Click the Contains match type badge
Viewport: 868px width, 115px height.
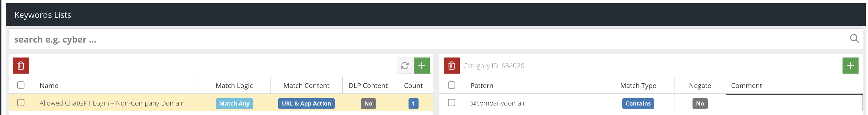(638, 103)
